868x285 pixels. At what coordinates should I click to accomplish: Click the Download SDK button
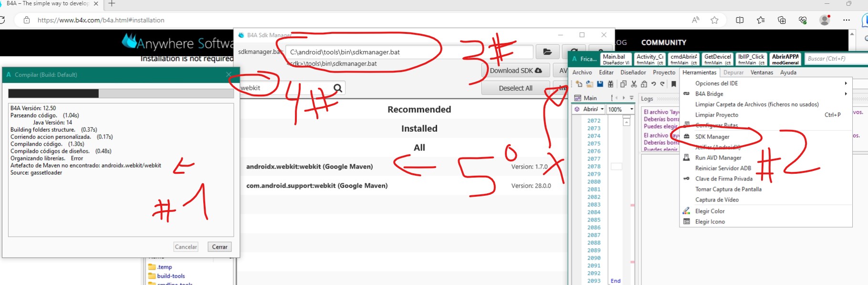[516, 70]
